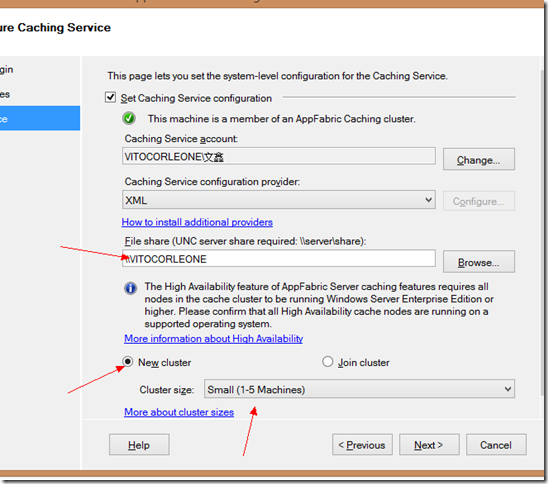Open More information about High Availability link

(x=214, y=339)
